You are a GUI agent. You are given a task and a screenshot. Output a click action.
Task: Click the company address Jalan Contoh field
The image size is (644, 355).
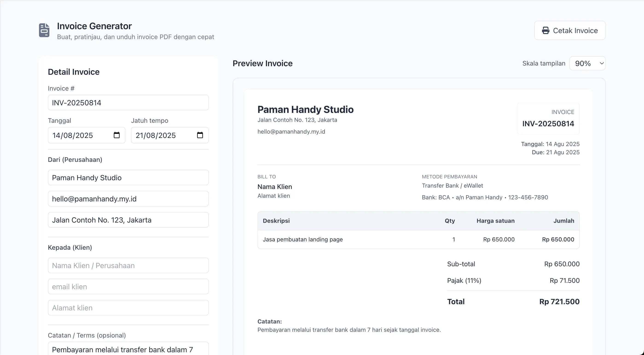pos(128,220)
